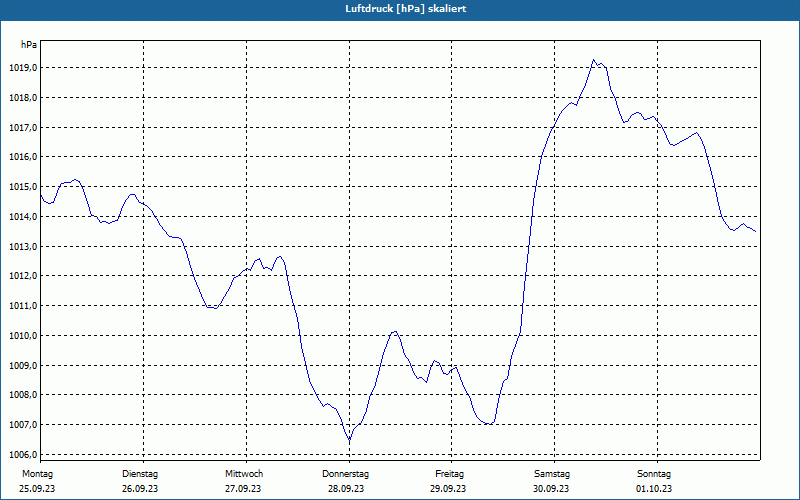This screenshot has width=800, height=500.
Task: Select the 1008,0 axis value
Action: [23, 395]
